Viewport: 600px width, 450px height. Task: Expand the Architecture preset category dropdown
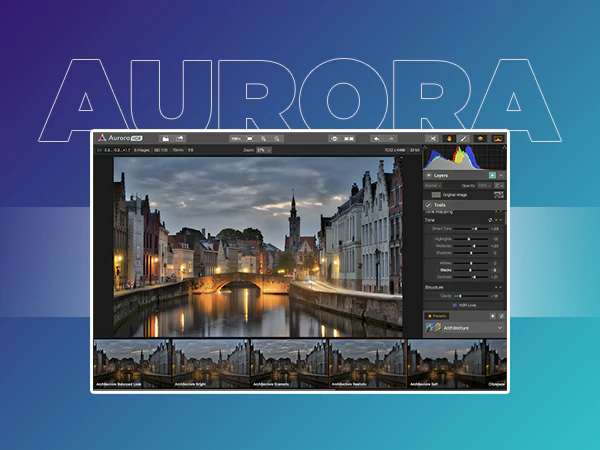(500, 327)
